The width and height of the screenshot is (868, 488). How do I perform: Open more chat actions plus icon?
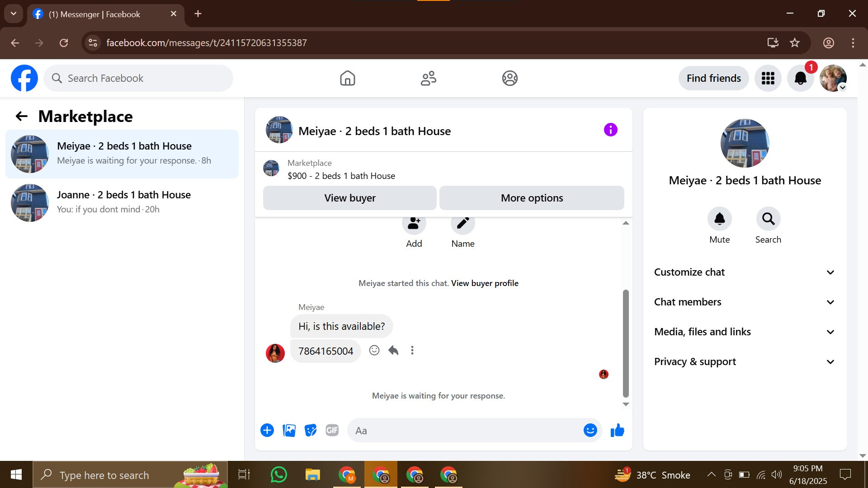click(267, 430)
